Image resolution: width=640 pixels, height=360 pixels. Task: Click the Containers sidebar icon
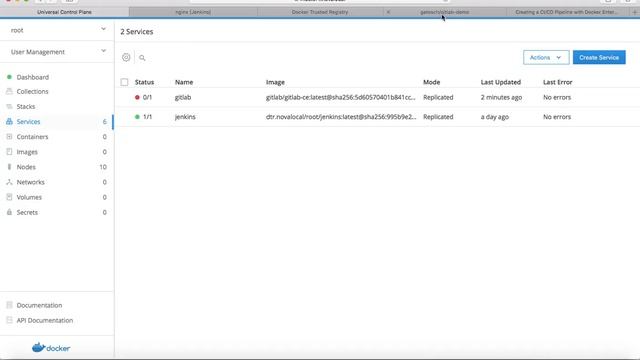point(9,137)
